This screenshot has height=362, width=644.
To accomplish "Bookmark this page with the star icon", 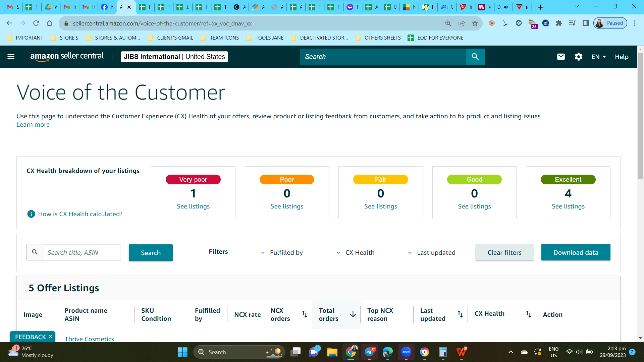I will 475,23.
